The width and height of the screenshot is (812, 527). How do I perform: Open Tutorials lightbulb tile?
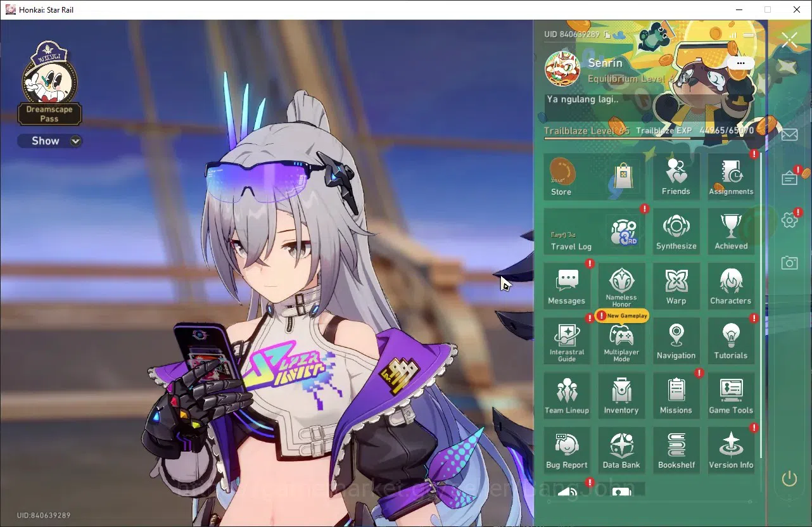tap(731, 341)
